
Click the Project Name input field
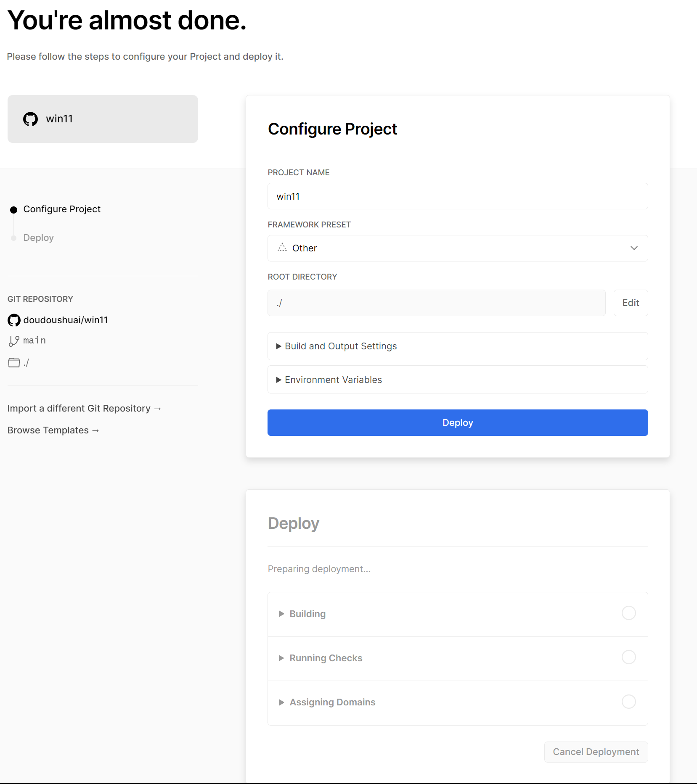point(457,196)
